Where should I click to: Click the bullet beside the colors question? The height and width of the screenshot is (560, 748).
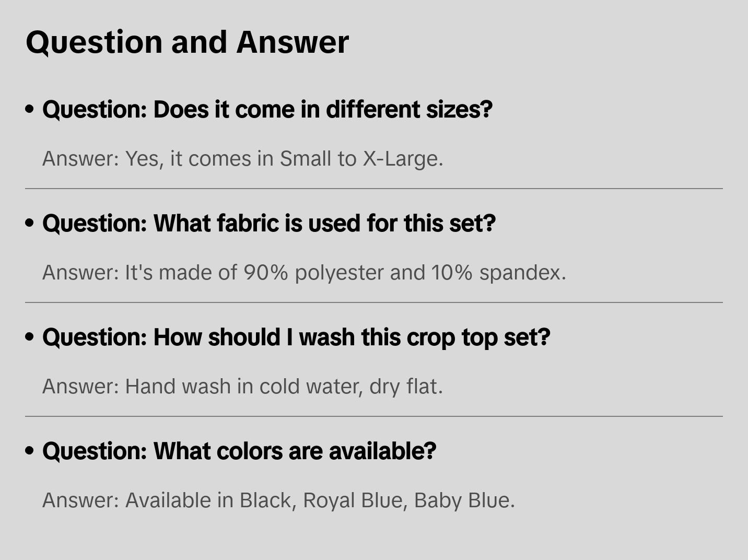click(x=30, y=451)
